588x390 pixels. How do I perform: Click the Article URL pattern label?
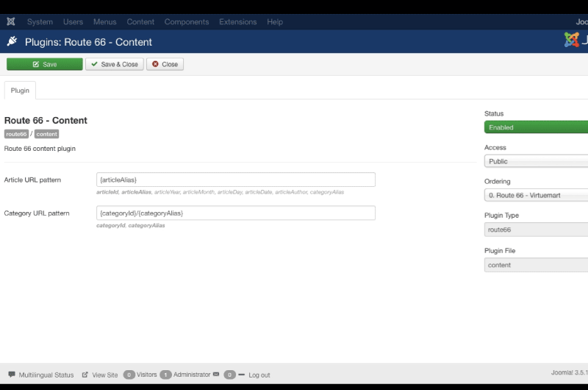click(32, 180)
